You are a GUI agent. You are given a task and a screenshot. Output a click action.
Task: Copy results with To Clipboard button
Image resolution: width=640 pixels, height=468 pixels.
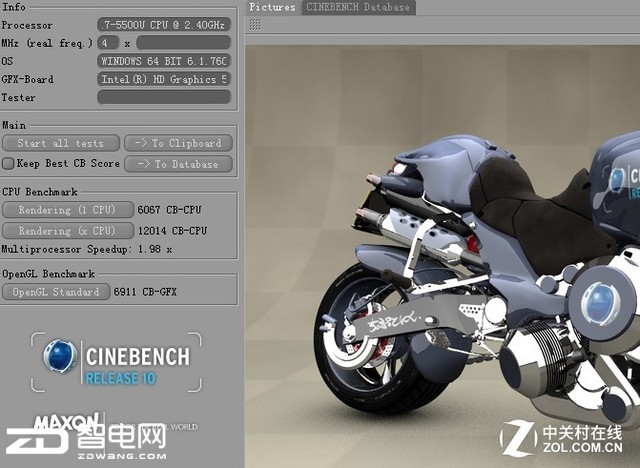click(178, 143)
